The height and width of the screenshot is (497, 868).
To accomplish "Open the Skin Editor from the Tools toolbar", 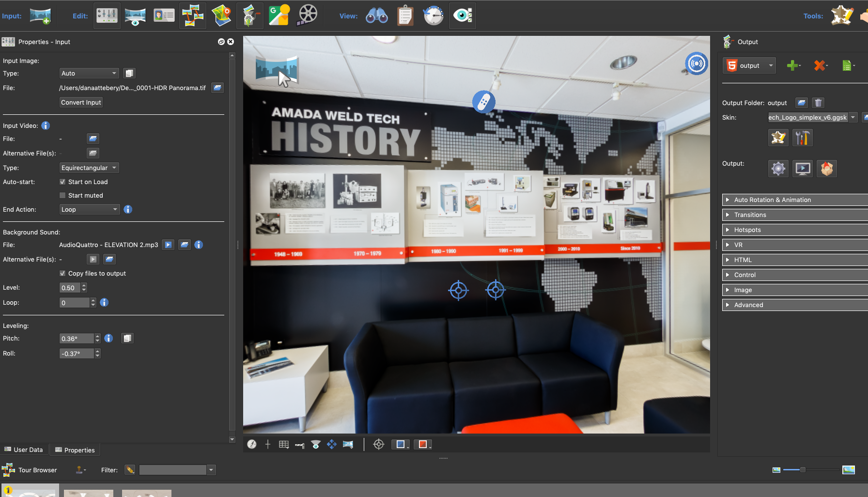I will (x=842, y=16).
